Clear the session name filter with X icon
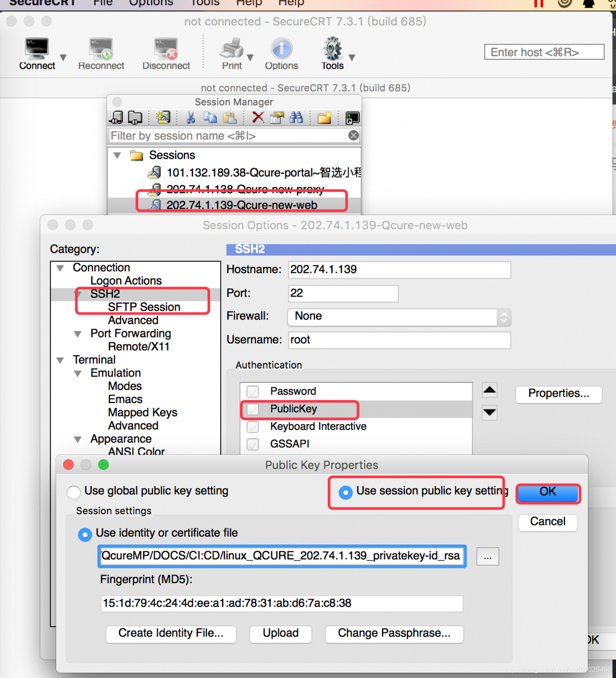 354,136
